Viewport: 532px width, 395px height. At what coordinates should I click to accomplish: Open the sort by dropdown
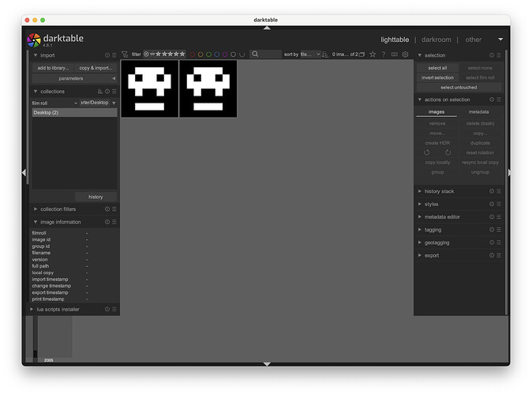[x=310, y=55]
